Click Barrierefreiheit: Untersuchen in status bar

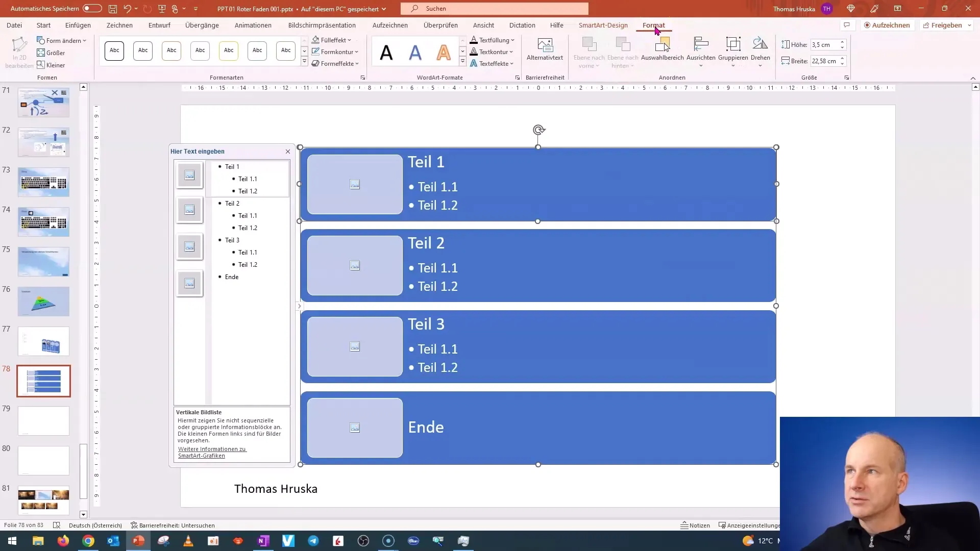173,525
